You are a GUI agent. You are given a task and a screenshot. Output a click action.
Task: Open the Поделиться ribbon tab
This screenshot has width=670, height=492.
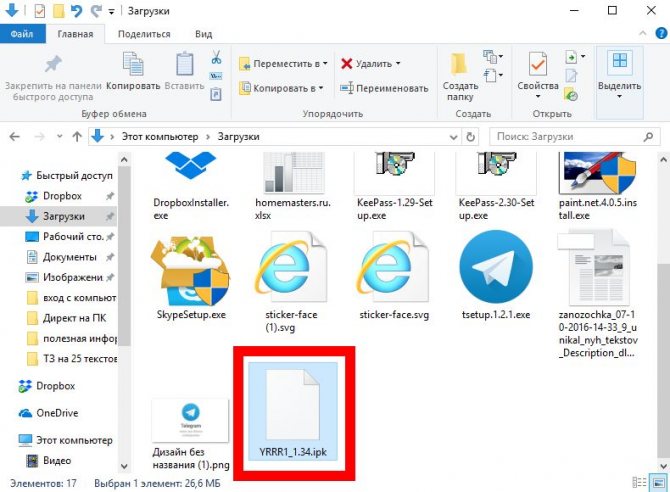click(x=144, y=34)
